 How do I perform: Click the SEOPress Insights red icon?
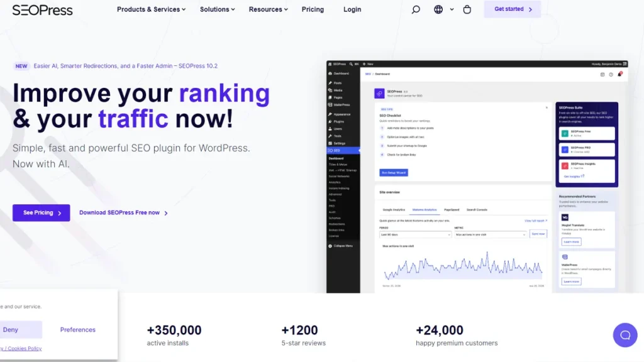(x=565, y=166)
